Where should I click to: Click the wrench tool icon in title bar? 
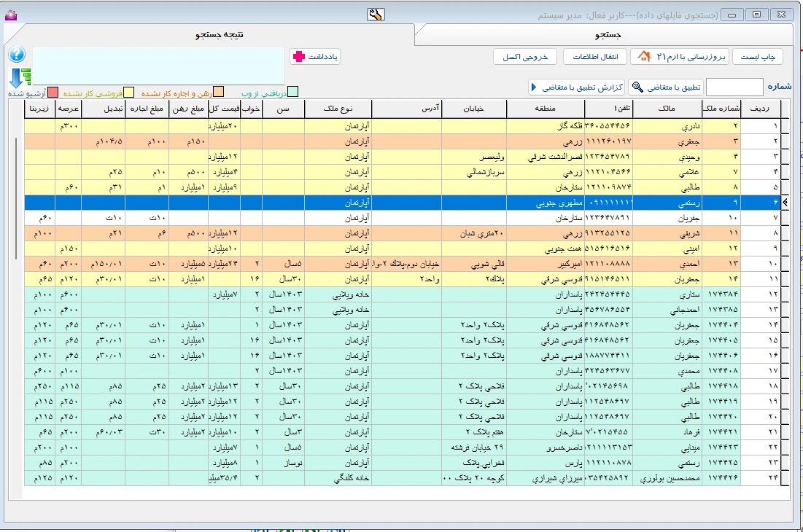point(376,13)
